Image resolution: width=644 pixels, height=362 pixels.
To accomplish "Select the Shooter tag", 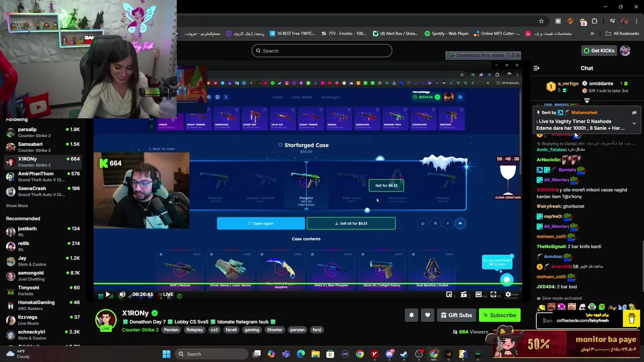I will tap(275, 330).
